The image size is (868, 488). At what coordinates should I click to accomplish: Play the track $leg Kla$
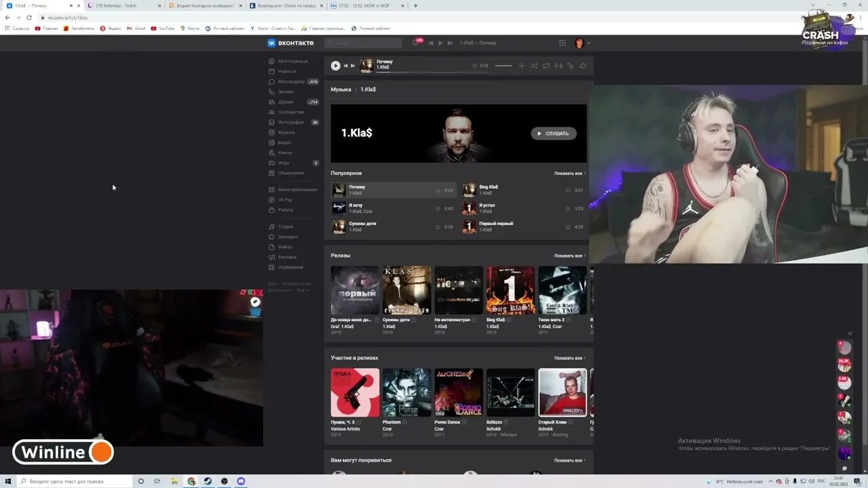click(x=524, y=190)
